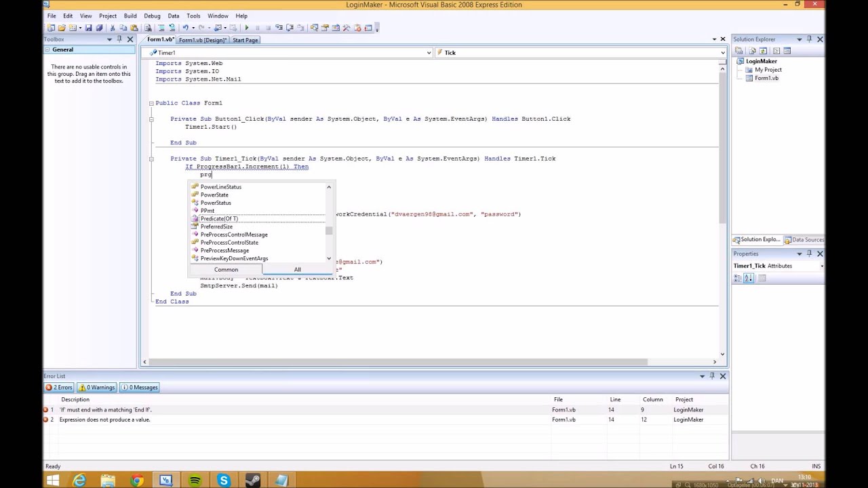Toggle the 0 Warnings filter
868x488 pixels.
pos(97,388)
